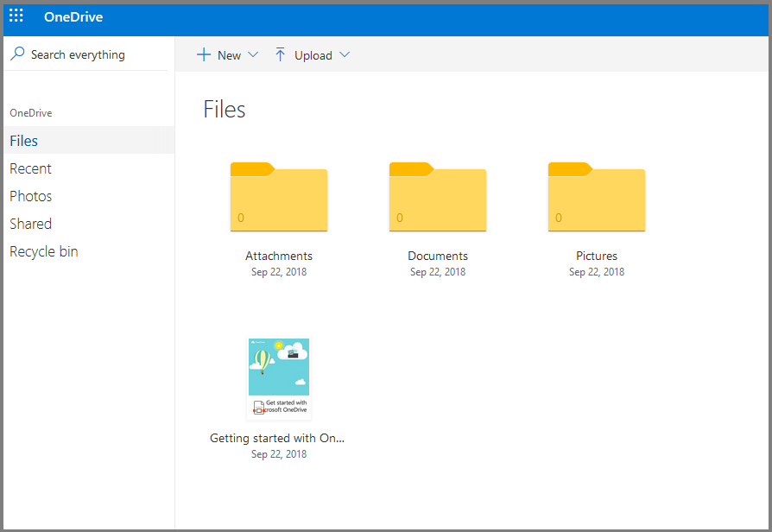
Task: Click the Upload button label
Action: click(x=313, y=55)
